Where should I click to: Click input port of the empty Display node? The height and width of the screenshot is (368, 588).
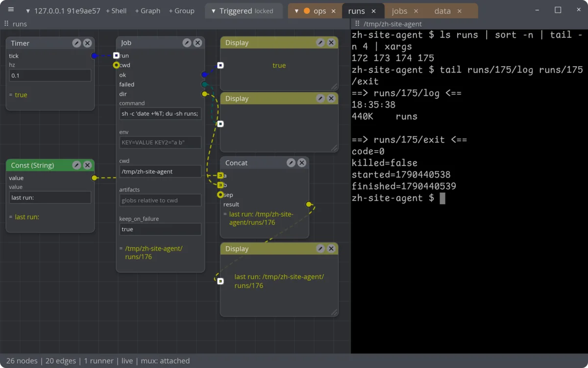[x=220, y=124]
